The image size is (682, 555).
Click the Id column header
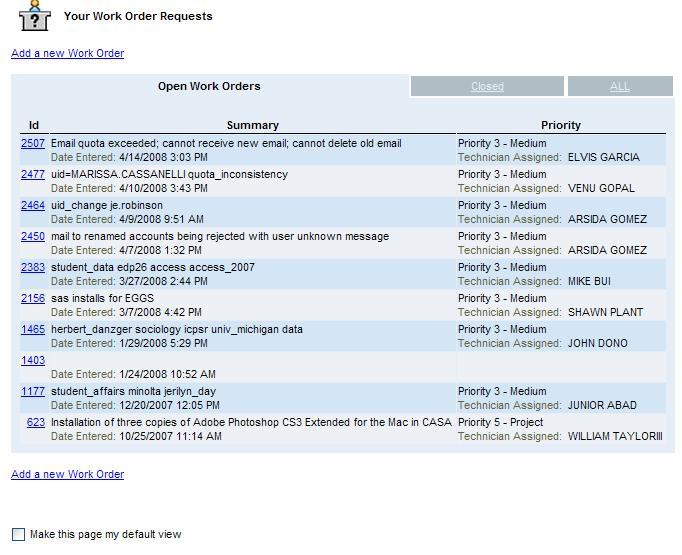(33, 126)
